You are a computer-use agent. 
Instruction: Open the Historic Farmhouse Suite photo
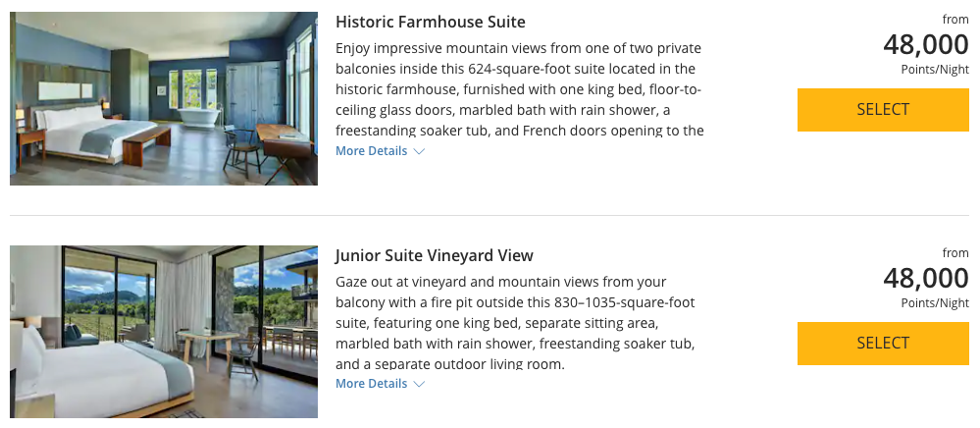pos(164,98)
